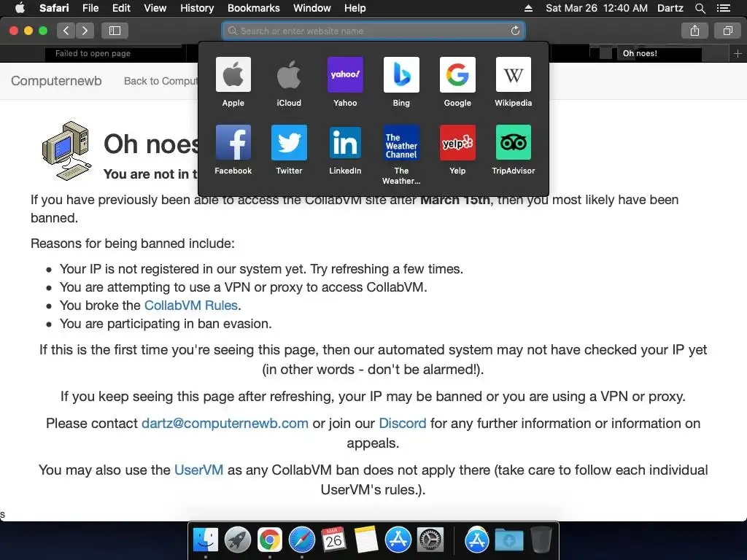The image size is (747, 560).
Task: Open the Share button in Safari toolbar
Action: [694, 31]
